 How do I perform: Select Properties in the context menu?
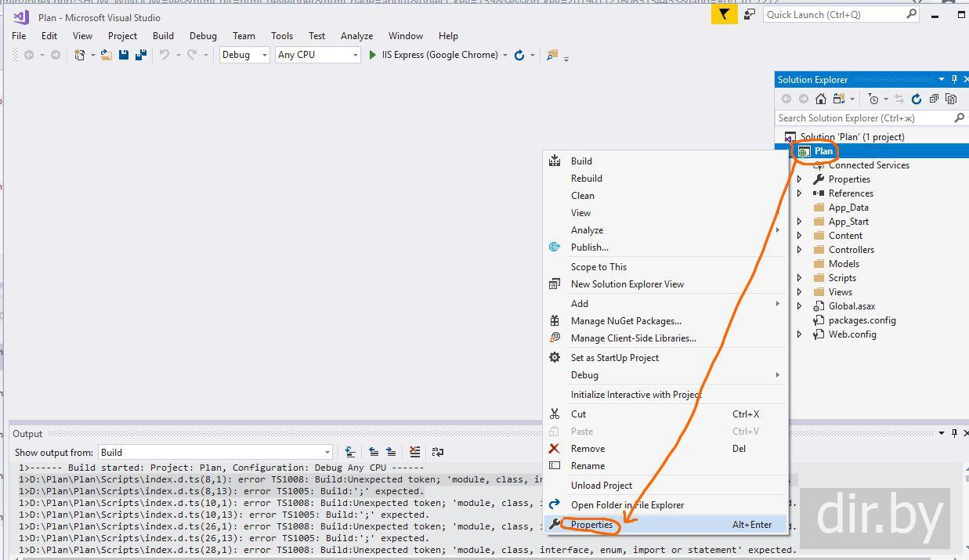[591, 525]
